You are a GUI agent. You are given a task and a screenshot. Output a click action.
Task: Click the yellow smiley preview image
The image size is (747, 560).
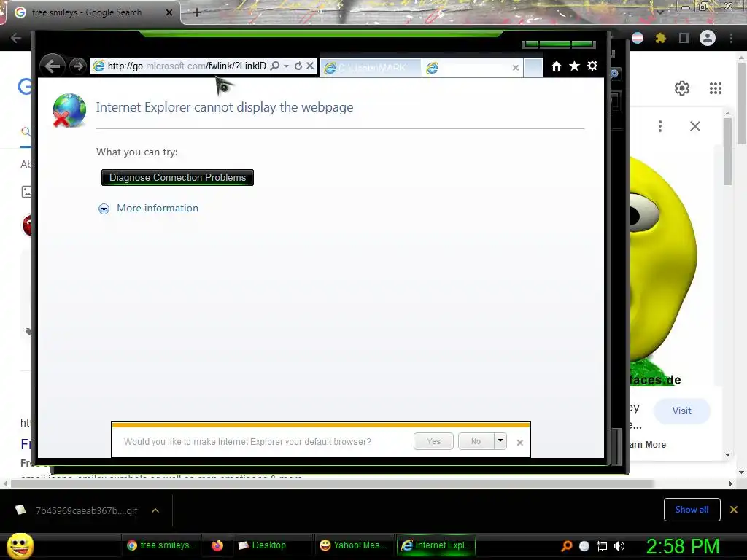tap(664, 271)
